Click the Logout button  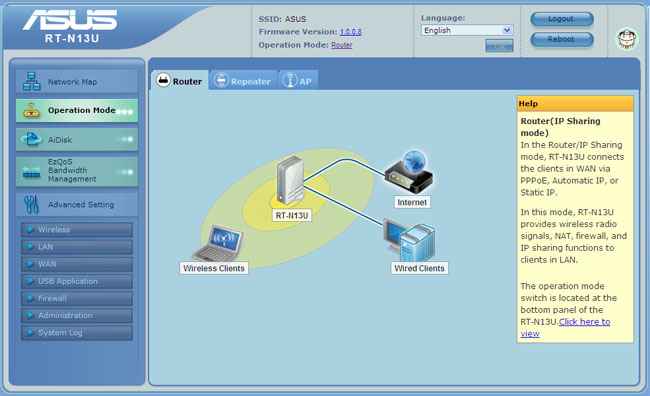[562, 19]
